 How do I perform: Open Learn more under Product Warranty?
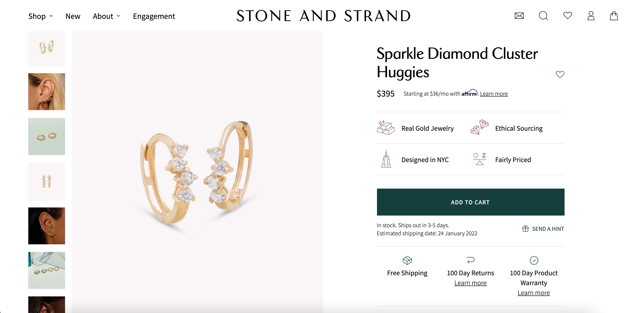(x=534, y=293)
